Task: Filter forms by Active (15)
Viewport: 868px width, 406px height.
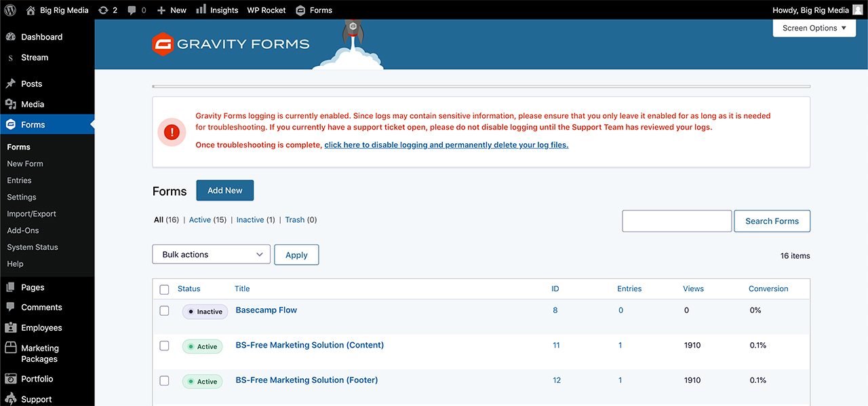Action: 208,220
